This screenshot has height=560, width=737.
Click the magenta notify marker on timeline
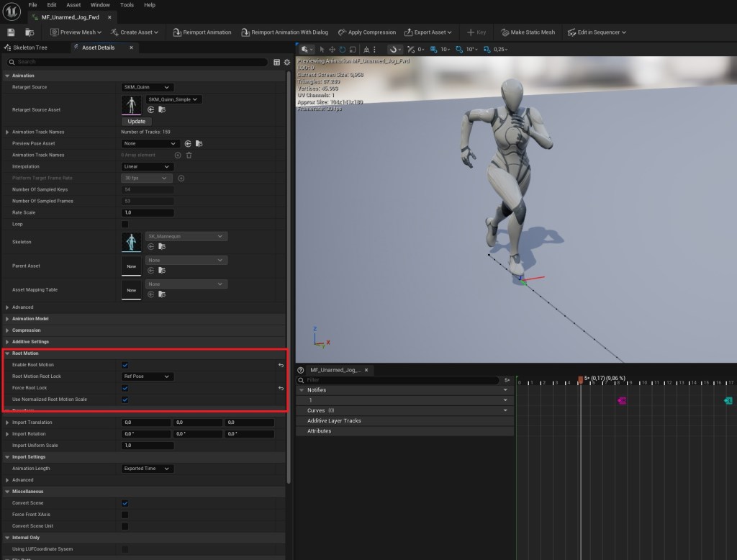[x=622, y=400]
